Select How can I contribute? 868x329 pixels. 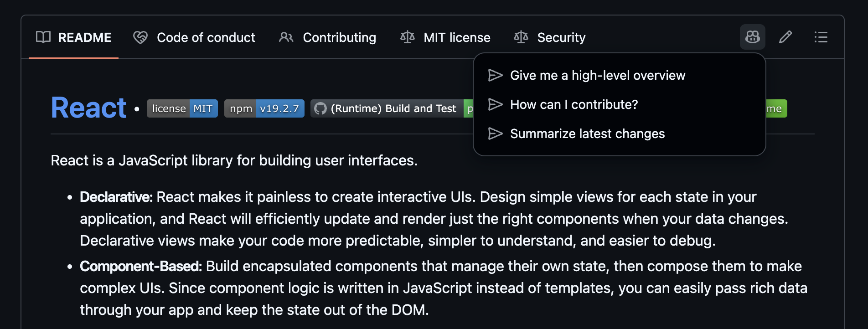(x=620, y=104)
